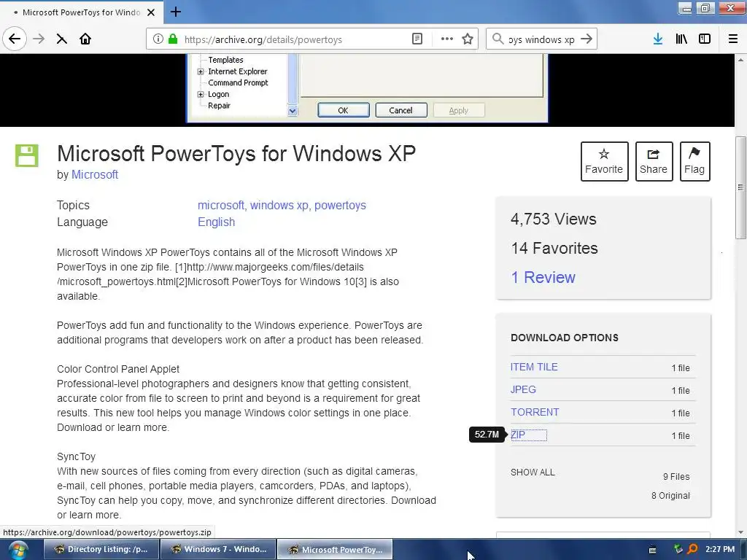This screenshot has height=560, width=747.
Task: Click the search box field
Action: 541,39
